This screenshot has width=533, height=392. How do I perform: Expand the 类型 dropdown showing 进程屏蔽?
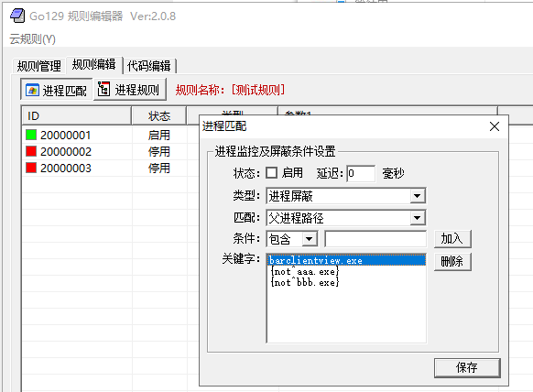[x=417, y=196]
